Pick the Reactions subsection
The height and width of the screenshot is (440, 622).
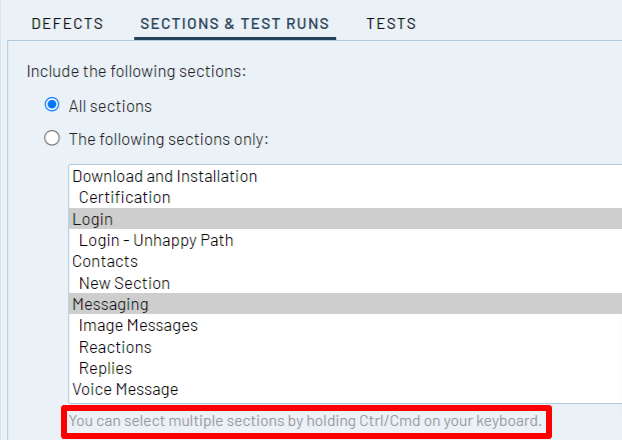pyautogui.click(x=115, y=347)
